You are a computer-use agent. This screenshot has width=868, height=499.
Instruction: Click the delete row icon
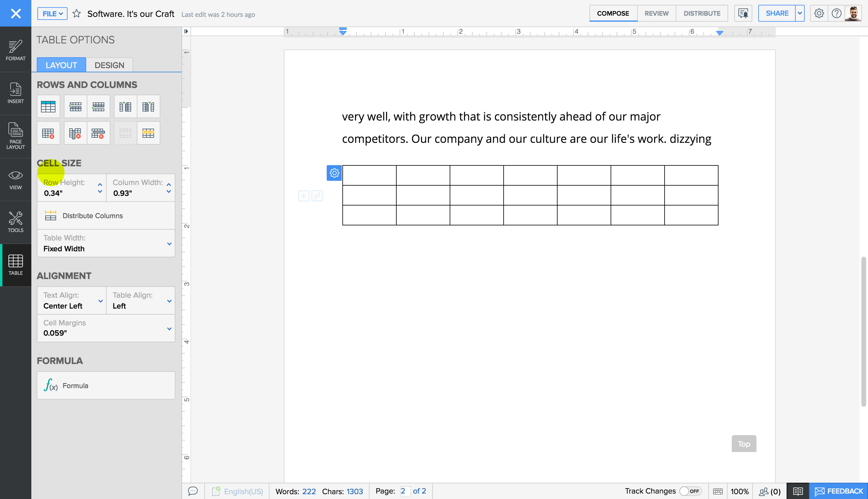point(98,133)
